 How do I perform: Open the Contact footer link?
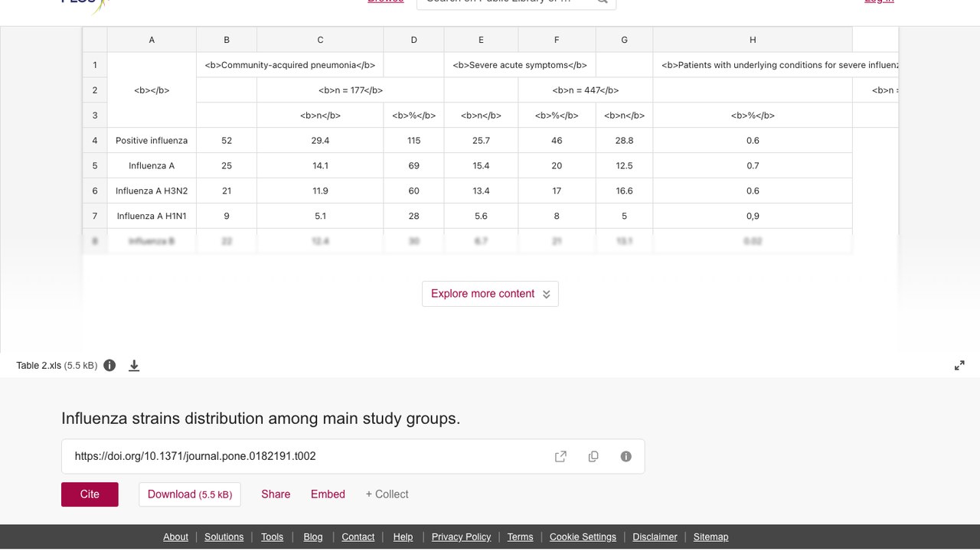click(358, 537)
